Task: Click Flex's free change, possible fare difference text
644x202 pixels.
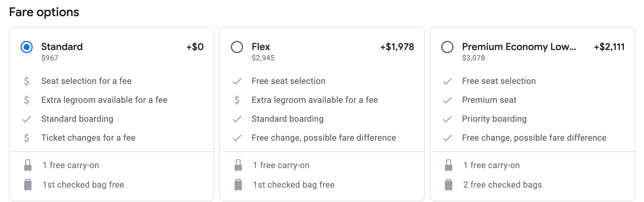Action: [324, 138]
